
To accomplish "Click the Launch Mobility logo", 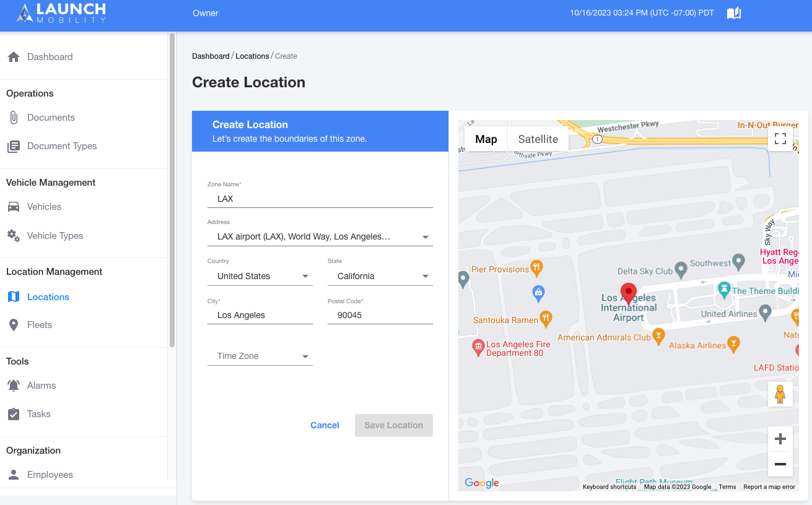I will [x=61, y=13].
